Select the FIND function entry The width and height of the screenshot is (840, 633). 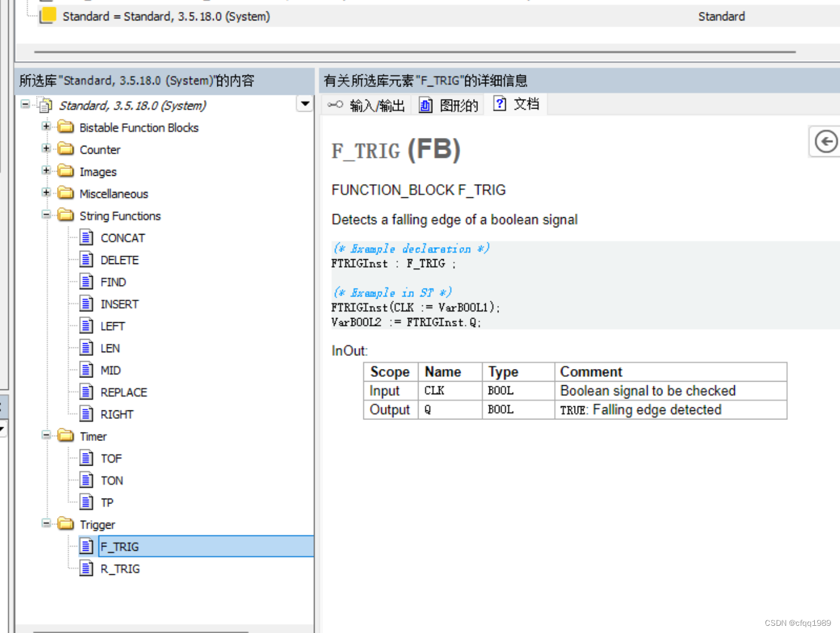113,283
